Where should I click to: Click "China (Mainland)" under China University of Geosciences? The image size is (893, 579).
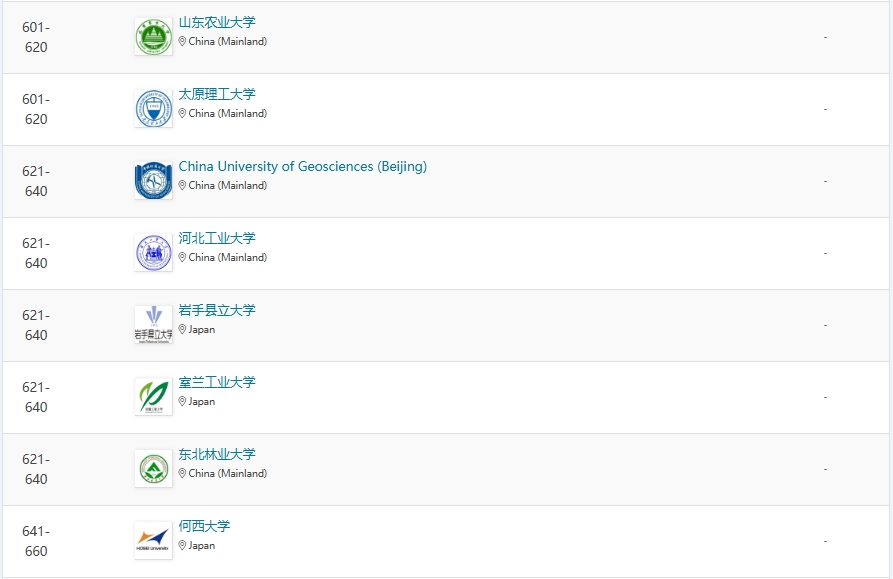click(228, 186)
